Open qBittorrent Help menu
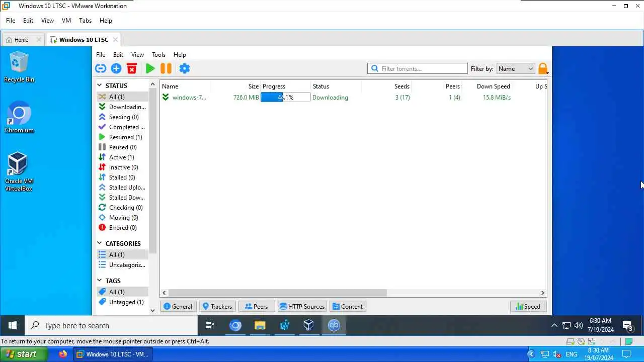This screenshot has width=644, height=362. point(180,54)
